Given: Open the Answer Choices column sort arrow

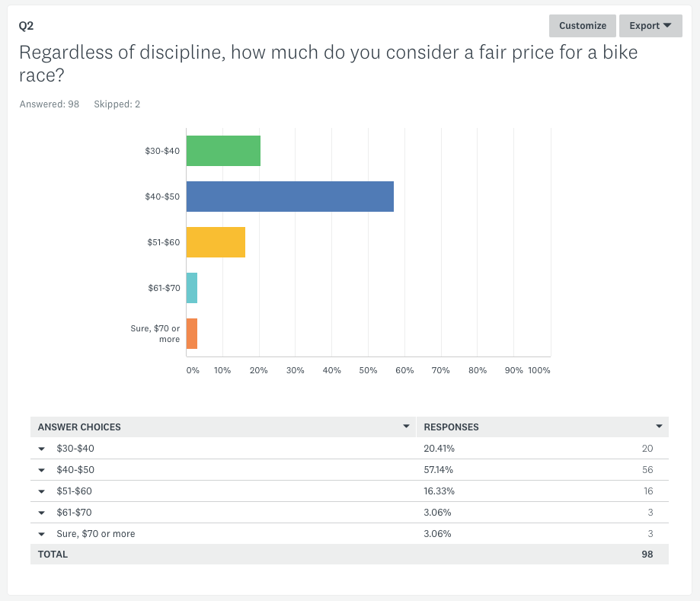Looking at the screenshot, I should pyautogui.click(x=407, y=427).
